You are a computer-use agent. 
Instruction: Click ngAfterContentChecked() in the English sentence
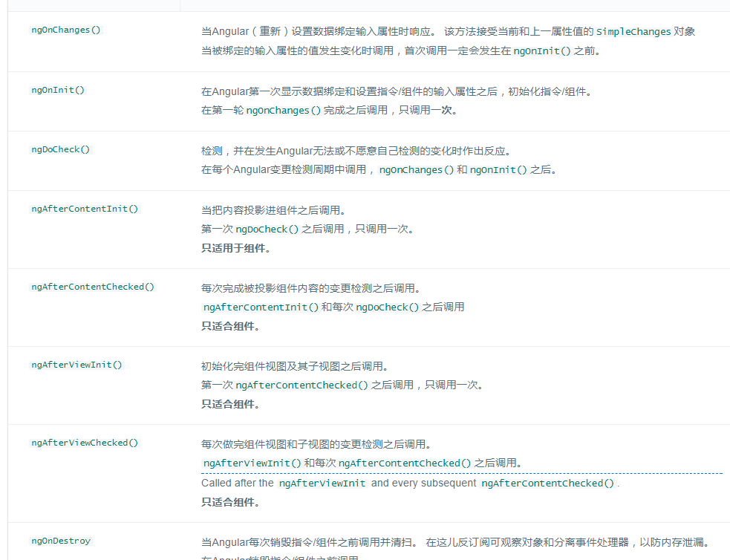coord(547,484)
